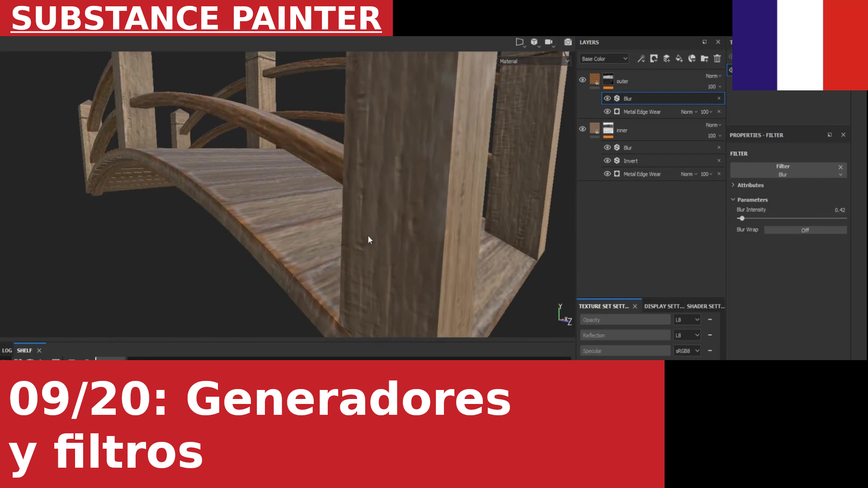Remove the inner layer Blur filter

pos(719,147)
